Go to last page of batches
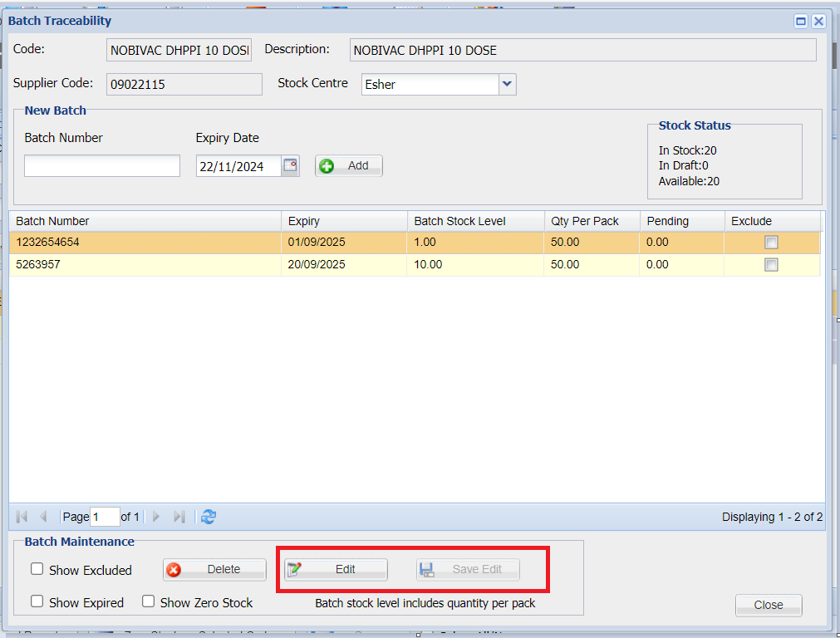This screenshot has height=638, width=840. click(179, 517)
